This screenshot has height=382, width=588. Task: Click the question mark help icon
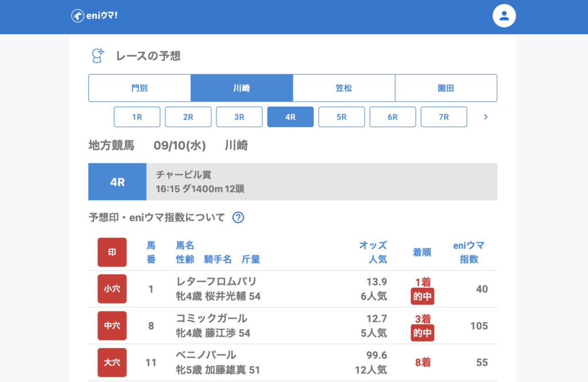[x=238, y=217]
